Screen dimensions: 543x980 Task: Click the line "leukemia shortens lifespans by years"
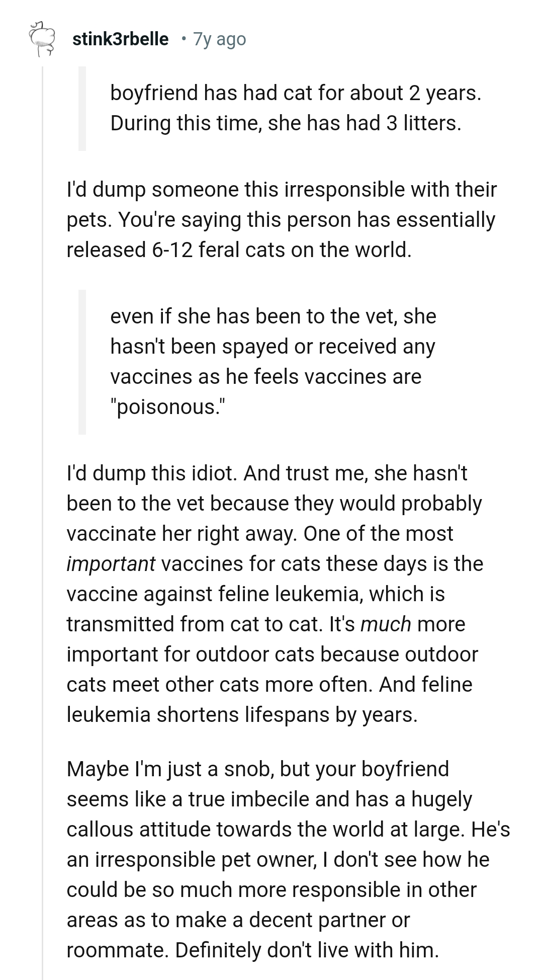pyautogui.click(x=241, y=714)
